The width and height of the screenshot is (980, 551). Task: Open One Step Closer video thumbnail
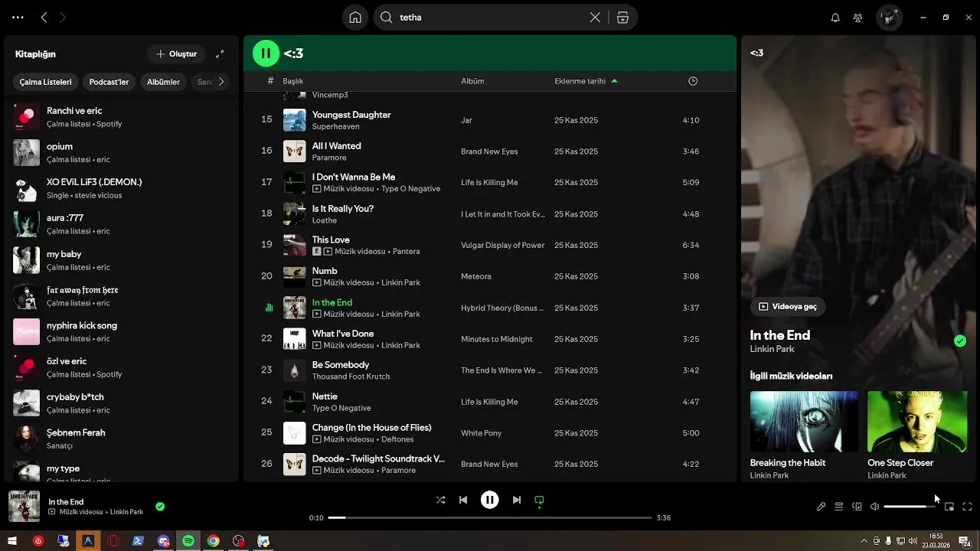click(917, 422)
